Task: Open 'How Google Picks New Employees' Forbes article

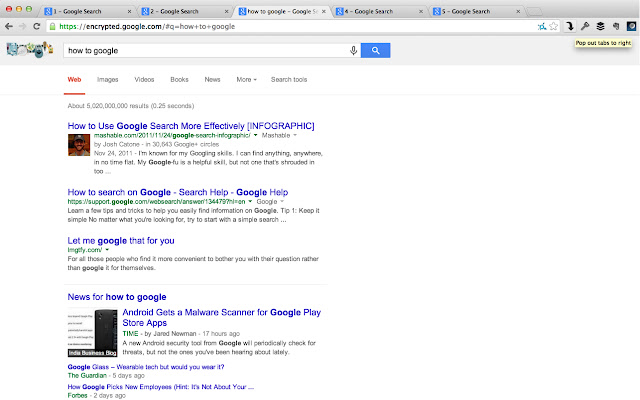Action: [x=160, y=387]
